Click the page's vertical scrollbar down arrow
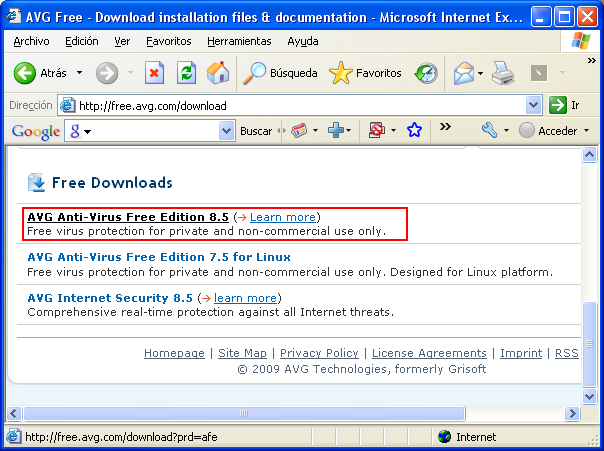Image resolution: width=604 pixels, height=451 pixels. (590, 414)
